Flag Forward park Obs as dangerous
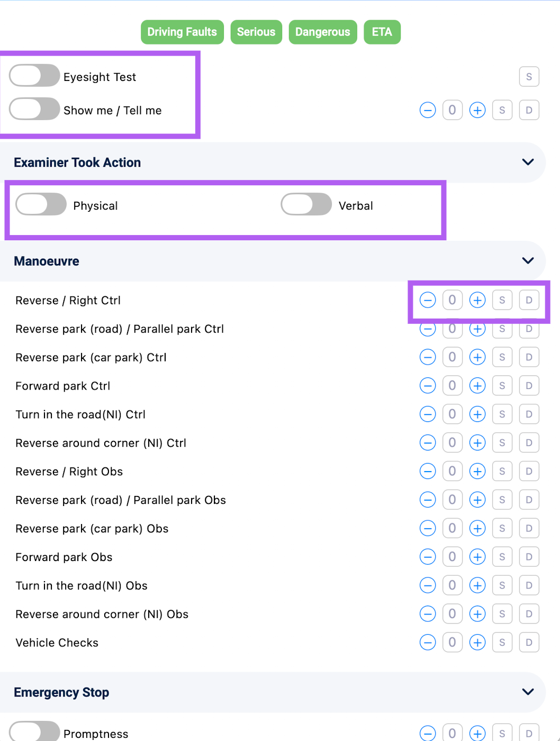This screenshot has width=560, height=741. click(x=529, y=557)
